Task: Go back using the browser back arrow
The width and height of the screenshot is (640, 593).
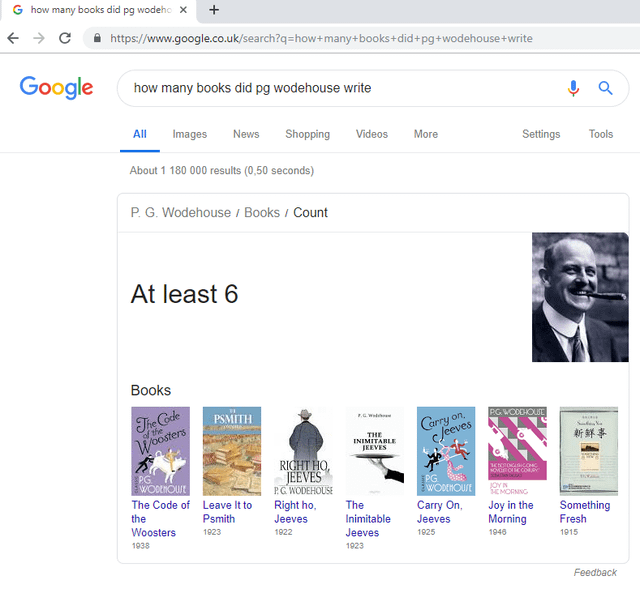Action: pyautogui.click(x=13, y=38)
